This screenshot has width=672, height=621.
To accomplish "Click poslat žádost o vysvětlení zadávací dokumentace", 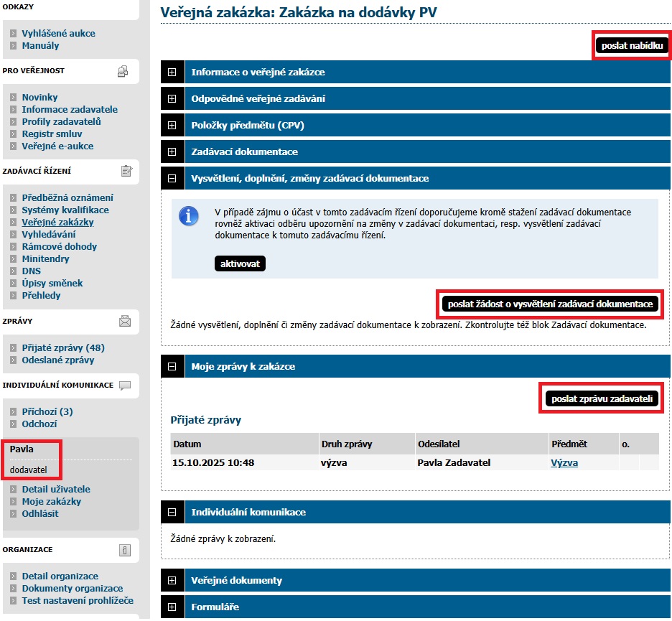I will click(550, 304).
